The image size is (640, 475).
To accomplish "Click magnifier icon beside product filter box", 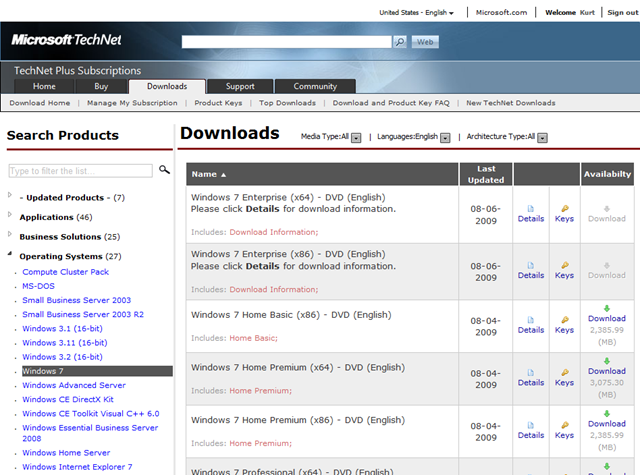I will [x=165, y=170].
